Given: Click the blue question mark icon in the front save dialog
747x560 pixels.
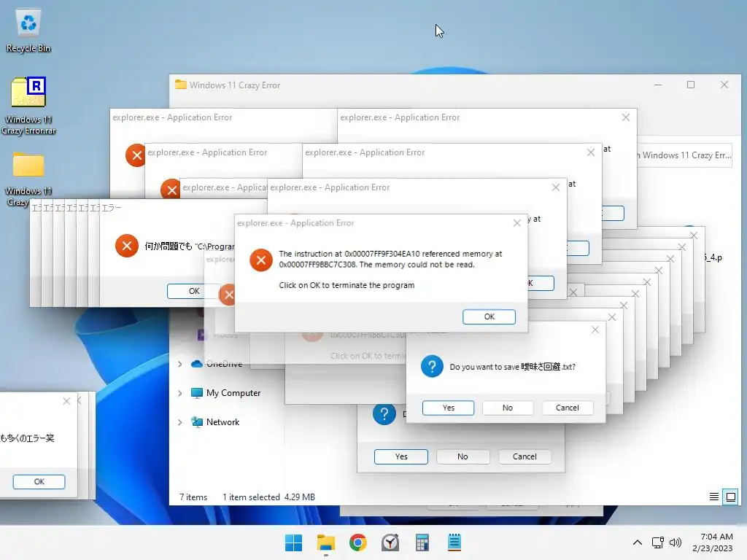Looking at the screenshot, I should [432, 366].
